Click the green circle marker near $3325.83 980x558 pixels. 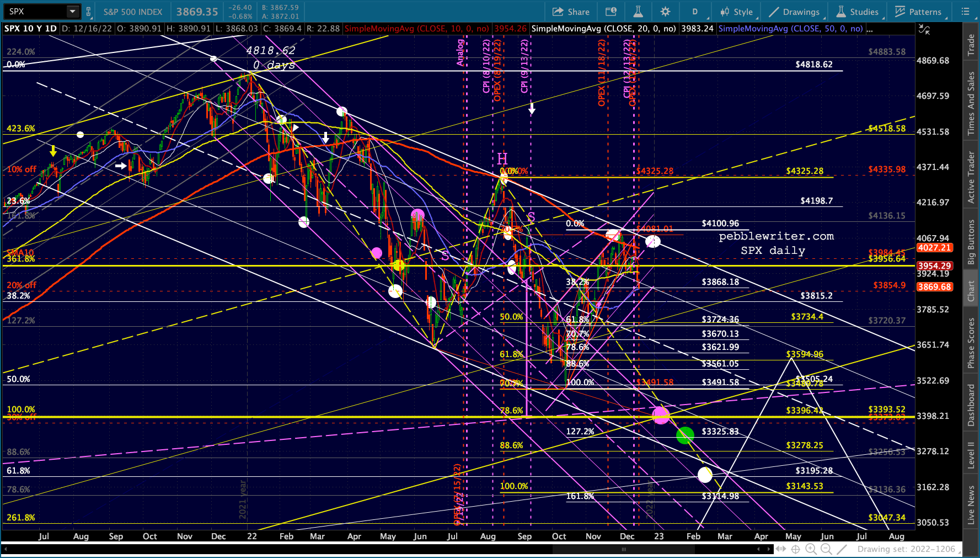tap(685, 435)
